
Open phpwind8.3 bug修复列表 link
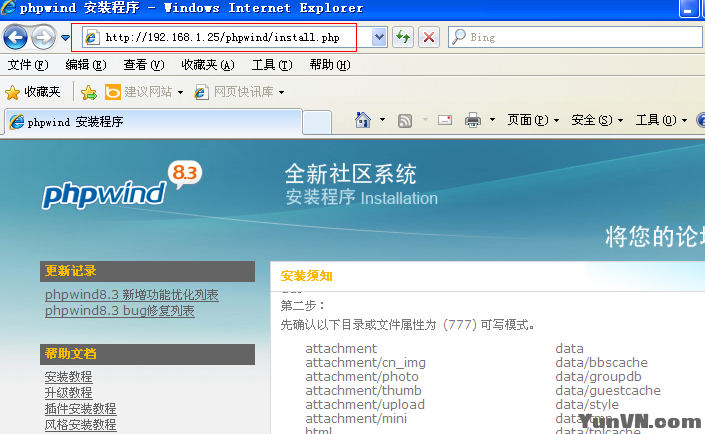point(120,311)
